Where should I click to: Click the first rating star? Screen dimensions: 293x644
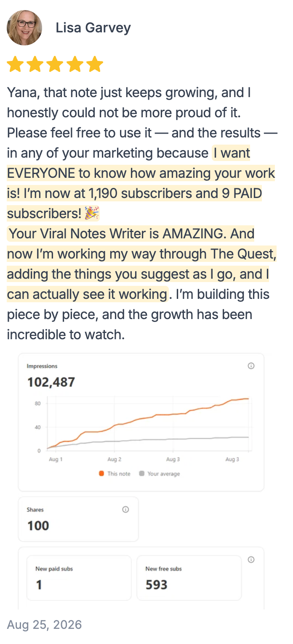[15, 65]
